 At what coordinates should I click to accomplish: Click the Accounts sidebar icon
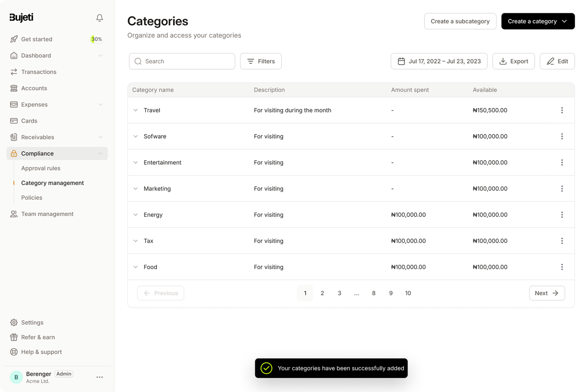[14, 88]
